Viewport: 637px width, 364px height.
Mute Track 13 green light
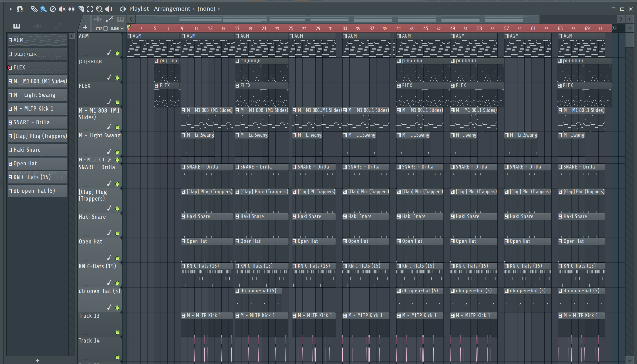click(117, 333)
